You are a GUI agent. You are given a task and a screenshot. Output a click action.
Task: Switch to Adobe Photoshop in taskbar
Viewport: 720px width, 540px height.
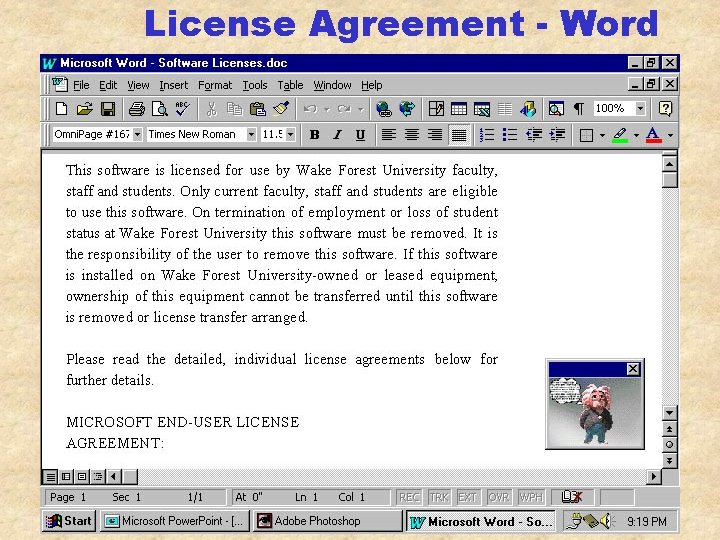(x=327, y=521)
